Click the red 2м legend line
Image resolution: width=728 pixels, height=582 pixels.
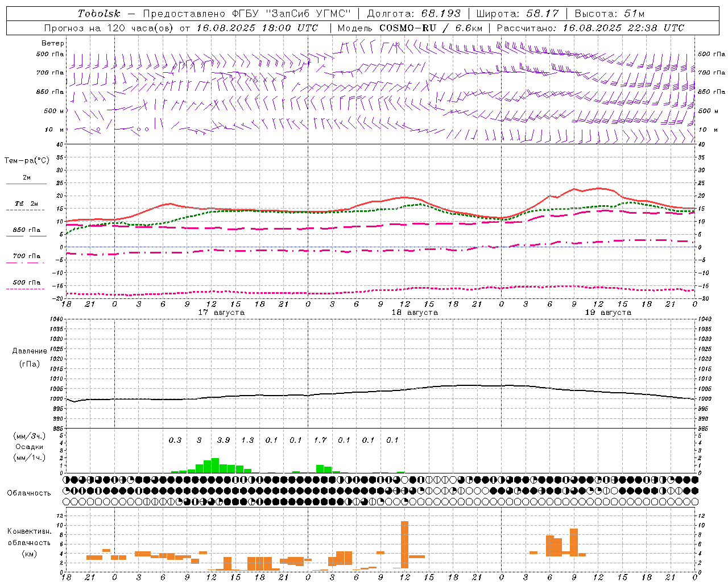pos(26,184)
